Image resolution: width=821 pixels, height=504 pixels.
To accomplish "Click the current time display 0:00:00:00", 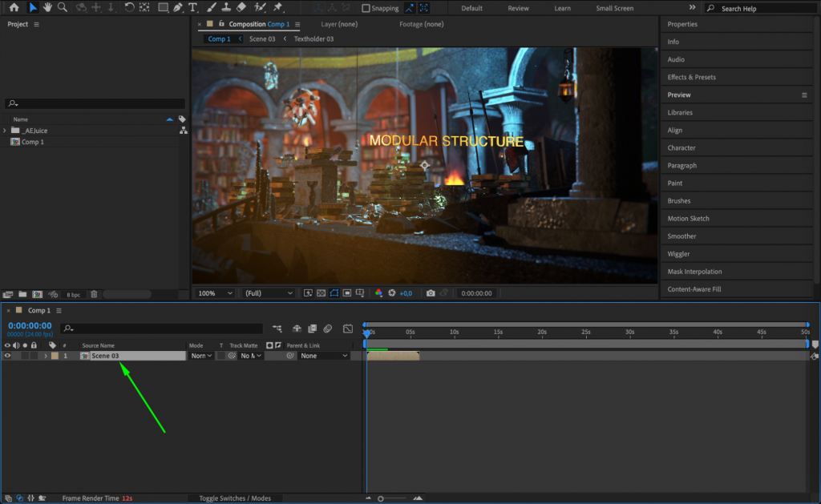I will 29,325.
